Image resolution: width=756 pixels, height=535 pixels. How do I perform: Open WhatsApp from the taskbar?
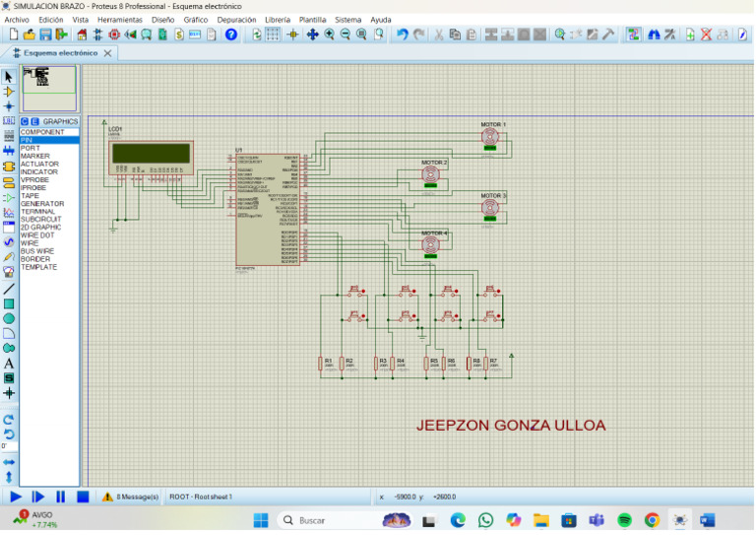click(x=485, y=520)
